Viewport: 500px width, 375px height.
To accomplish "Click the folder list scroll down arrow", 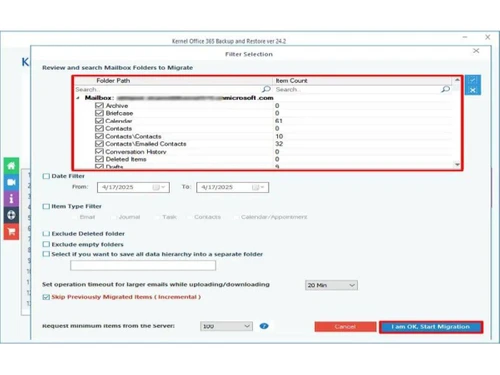I will coord(457,164).
